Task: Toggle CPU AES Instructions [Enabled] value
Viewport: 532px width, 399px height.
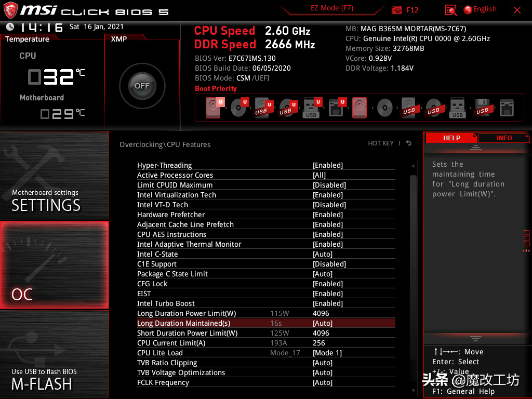Action: (x=328, y=234)
